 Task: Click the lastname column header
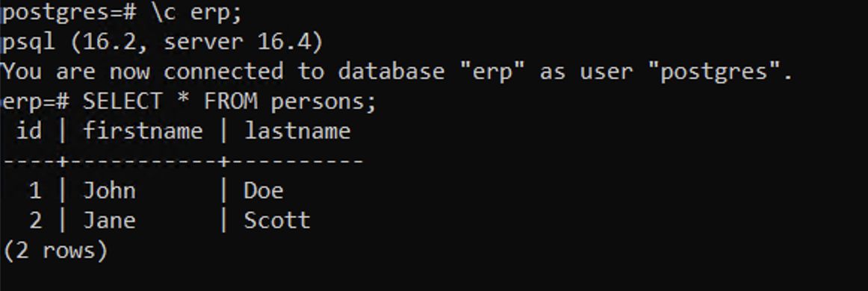pos(297,131)
